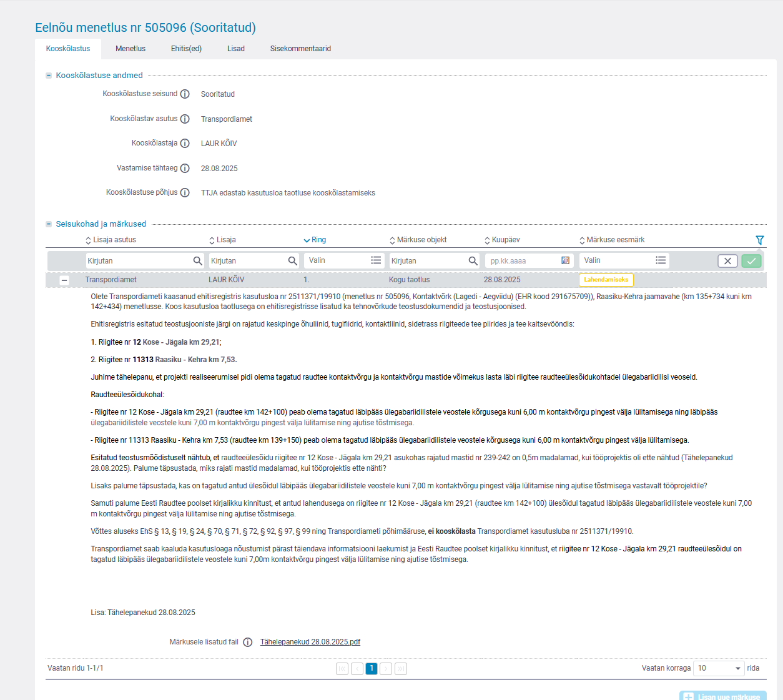
Task: Open the Menetlus tab
Action: (130, 49)
